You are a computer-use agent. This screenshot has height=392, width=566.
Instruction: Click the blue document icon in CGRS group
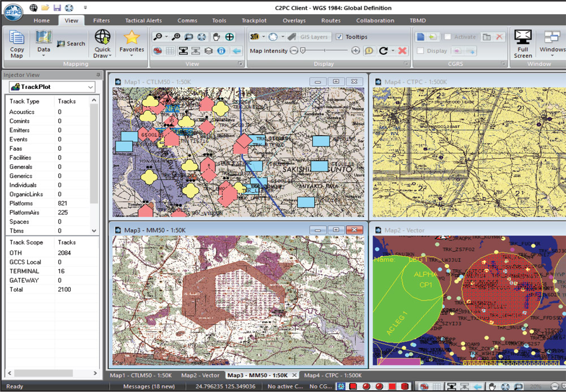pos(421,37)
